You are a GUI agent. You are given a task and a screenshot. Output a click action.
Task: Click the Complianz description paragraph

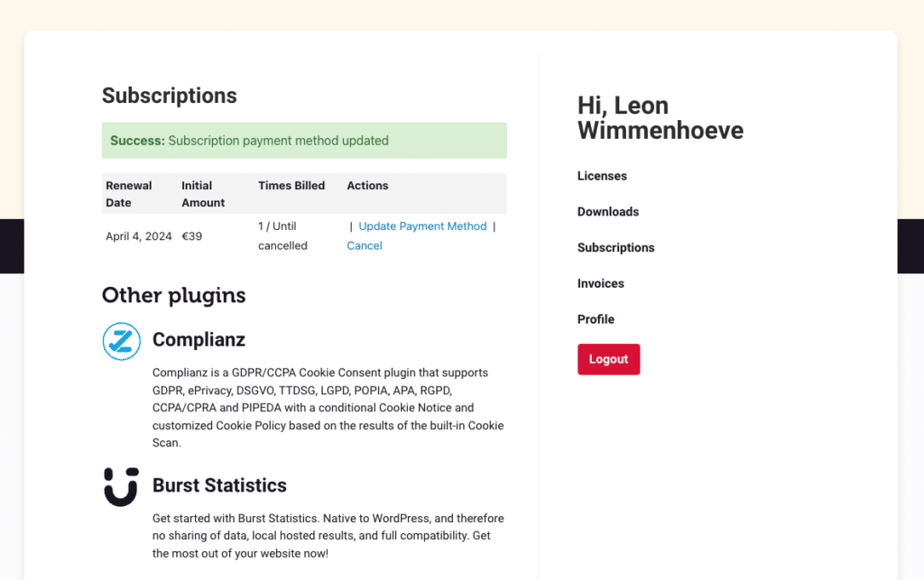click(328, 408)
